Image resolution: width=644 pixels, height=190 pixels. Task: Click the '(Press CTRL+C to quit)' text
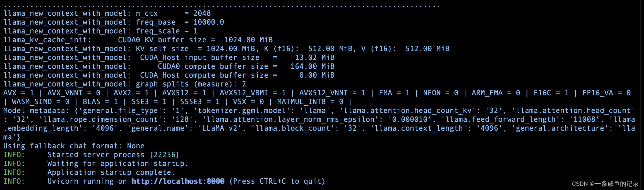[277, 181]
